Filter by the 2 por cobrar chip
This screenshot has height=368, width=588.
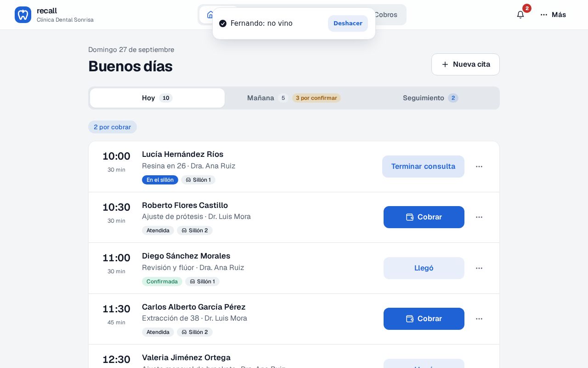coord(113,127)
